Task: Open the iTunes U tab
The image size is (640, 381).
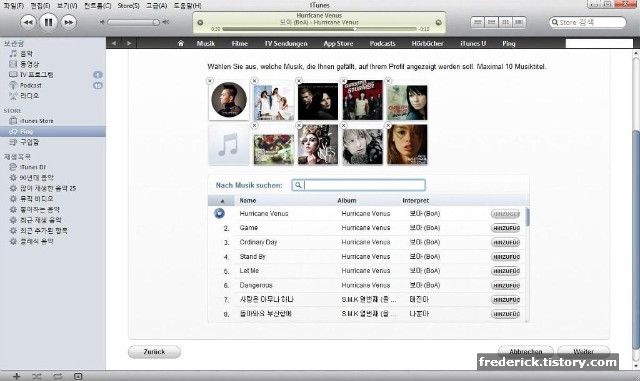Action: click(473, 43)
